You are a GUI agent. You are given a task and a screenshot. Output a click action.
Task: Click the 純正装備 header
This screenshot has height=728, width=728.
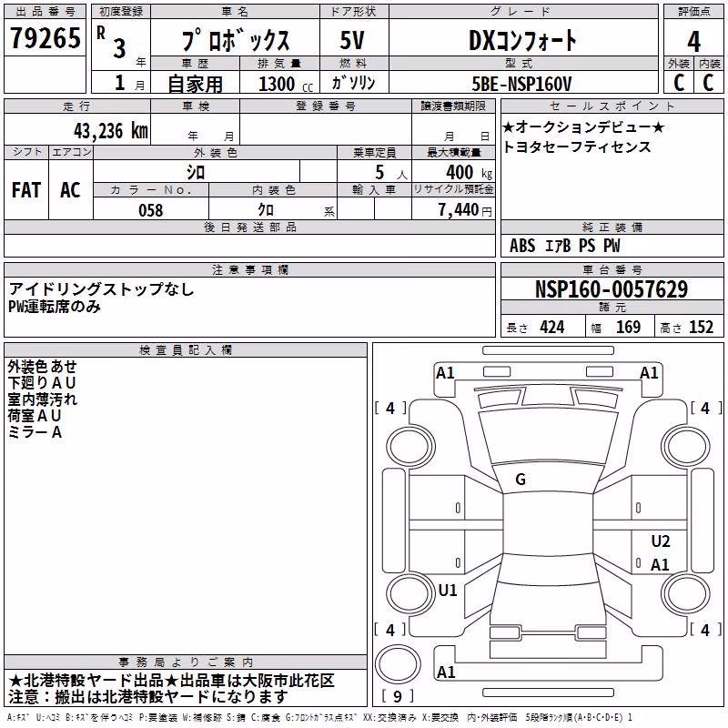612,227
